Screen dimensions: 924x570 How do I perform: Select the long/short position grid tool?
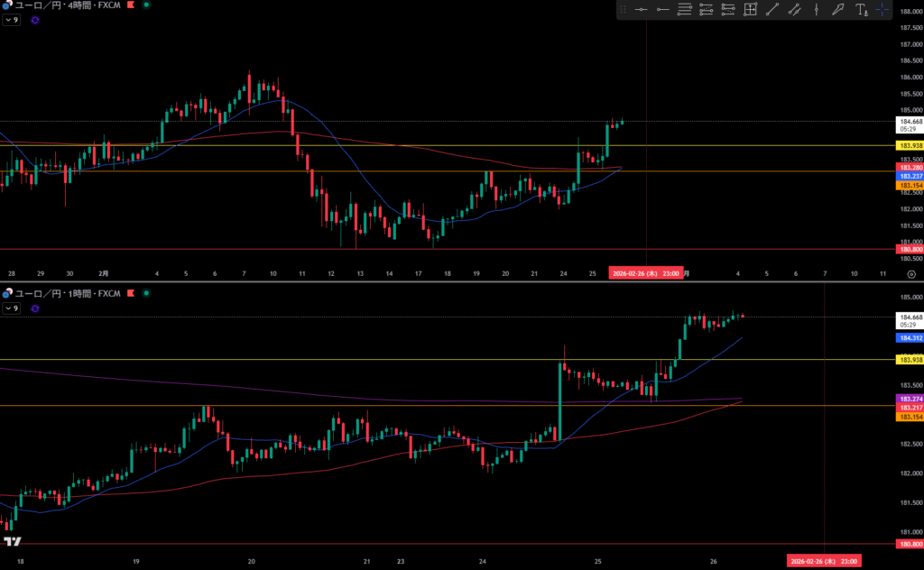point(750,10)
